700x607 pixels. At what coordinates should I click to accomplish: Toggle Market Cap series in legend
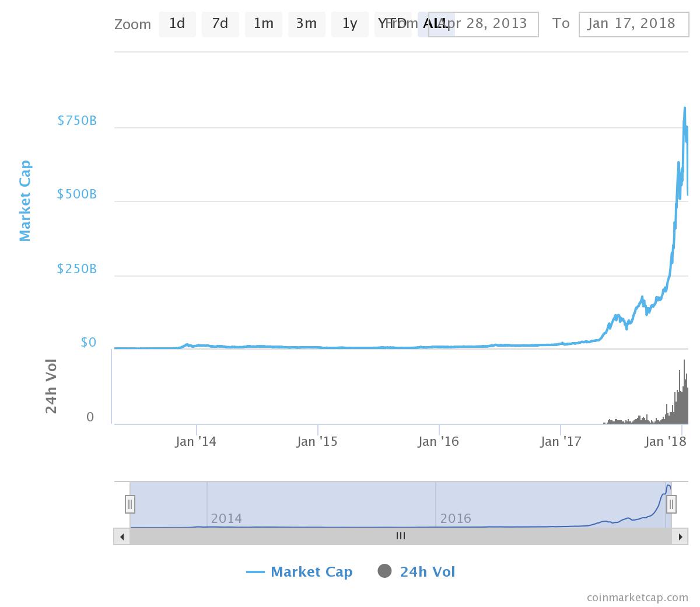(311, 572)
